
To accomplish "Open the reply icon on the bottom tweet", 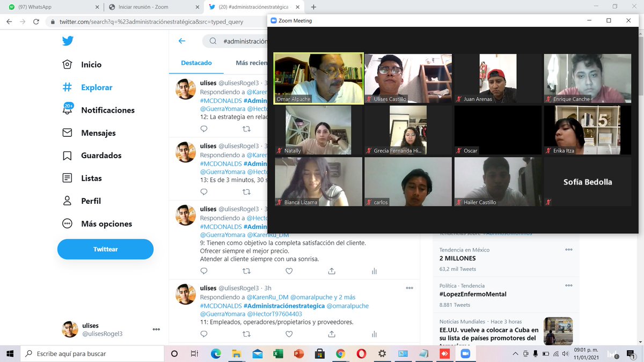I will coord(203,334).
